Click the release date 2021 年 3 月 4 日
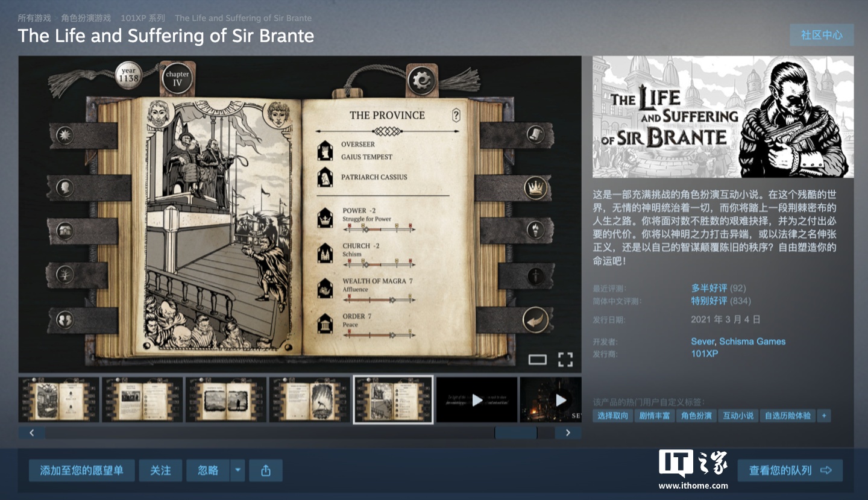 726,319
